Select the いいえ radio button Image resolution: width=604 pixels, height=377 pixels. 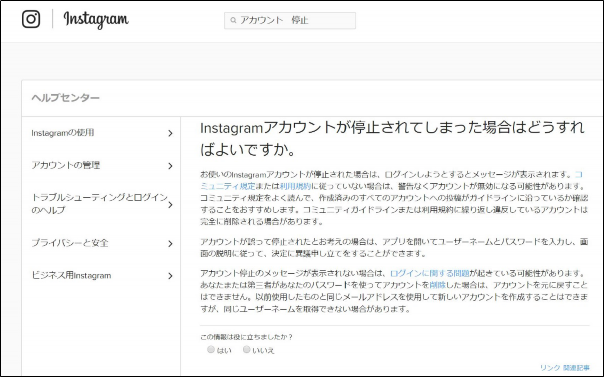tap(247, 350)
